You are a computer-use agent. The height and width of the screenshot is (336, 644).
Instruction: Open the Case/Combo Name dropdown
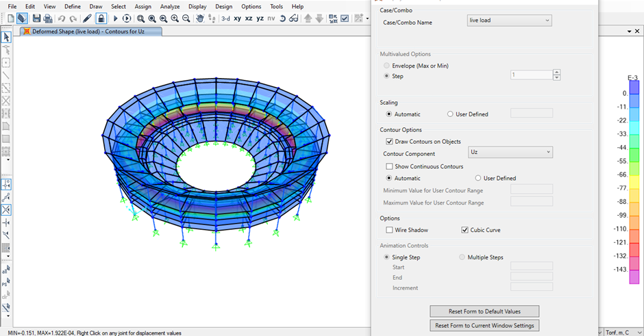pos(509,21)
